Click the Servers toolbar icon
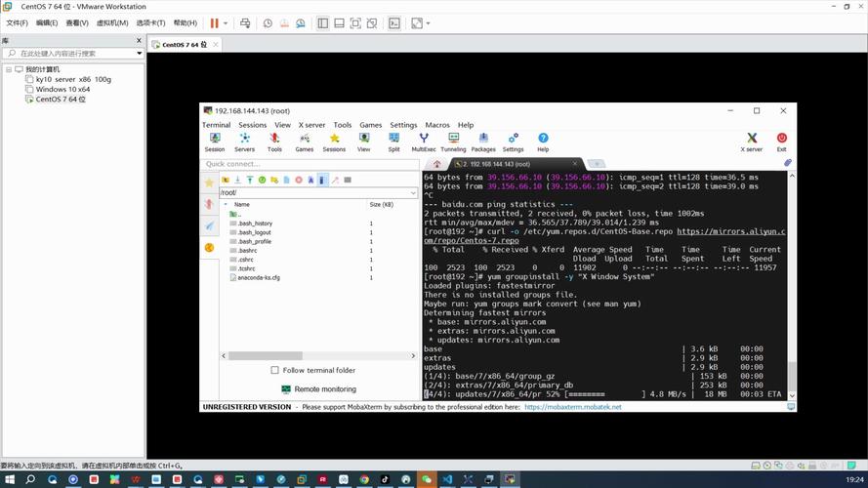The height and width of the screenshot is (488, 868). (x=244, y=142)
